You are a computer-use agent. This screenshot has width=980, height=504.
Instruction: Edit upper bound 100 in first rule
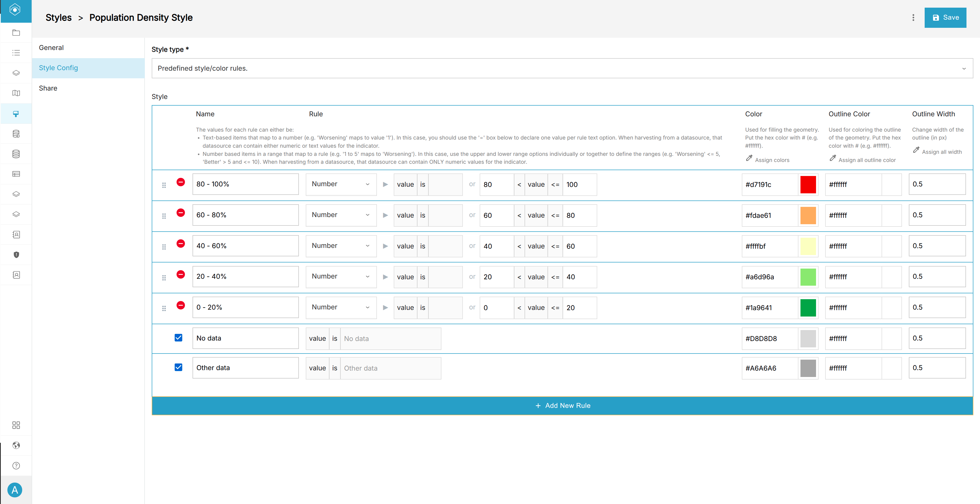point(579,184)
